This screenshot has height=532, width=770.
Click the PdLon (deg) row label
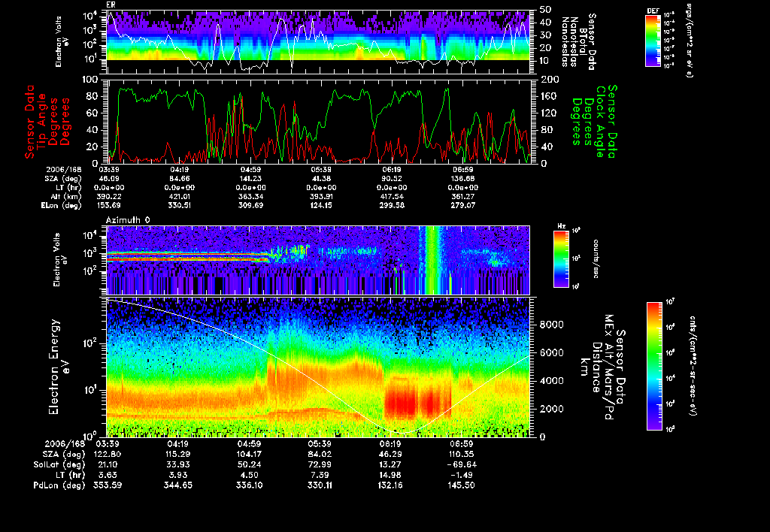[x=59, y=485]
